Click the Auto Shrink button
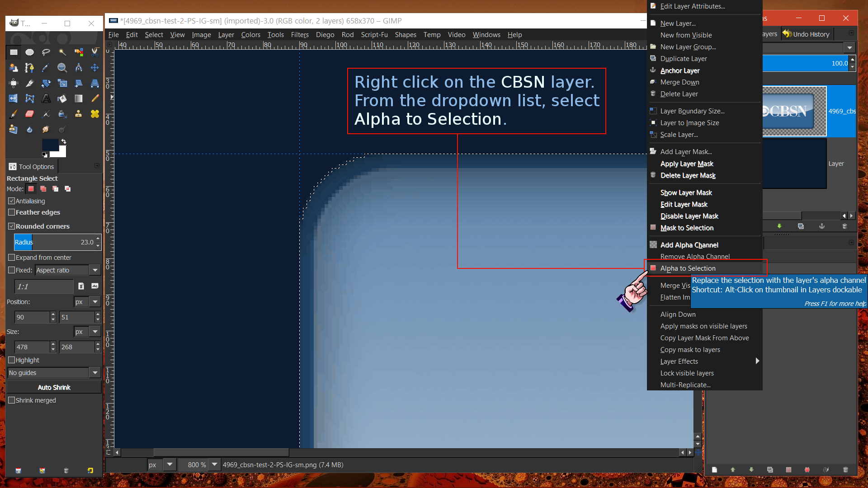 [54, 387]
